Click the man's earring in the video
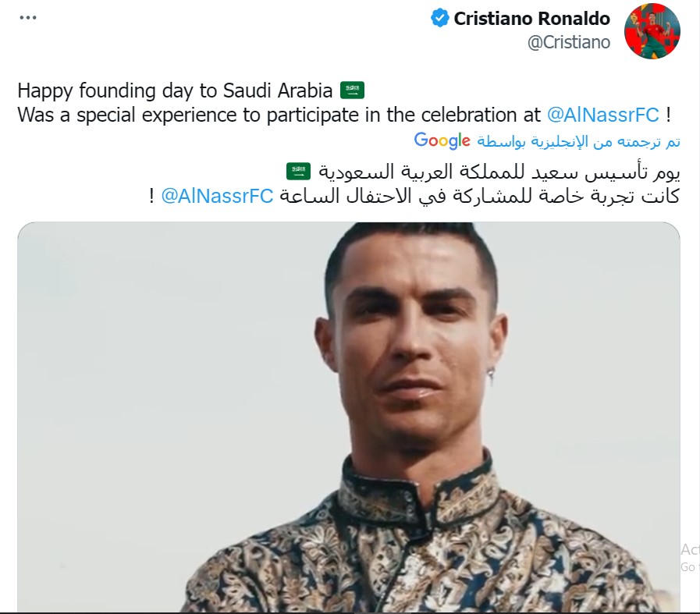The width and height of the screenshot is (700, 614). pos(491,374)
